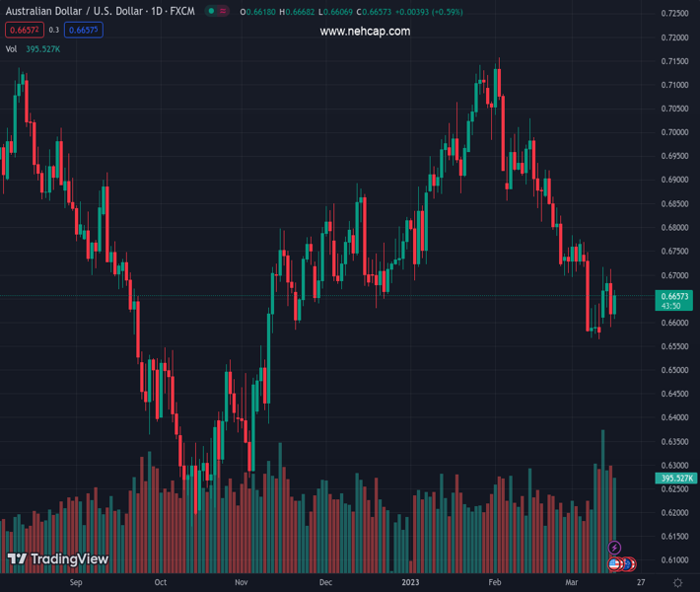Image resolution: width=700 pixels, height=592 pixels.
Task: Click the volume label 395.527K on price axis
Action: pyautogui.click(x=673, y=479)
